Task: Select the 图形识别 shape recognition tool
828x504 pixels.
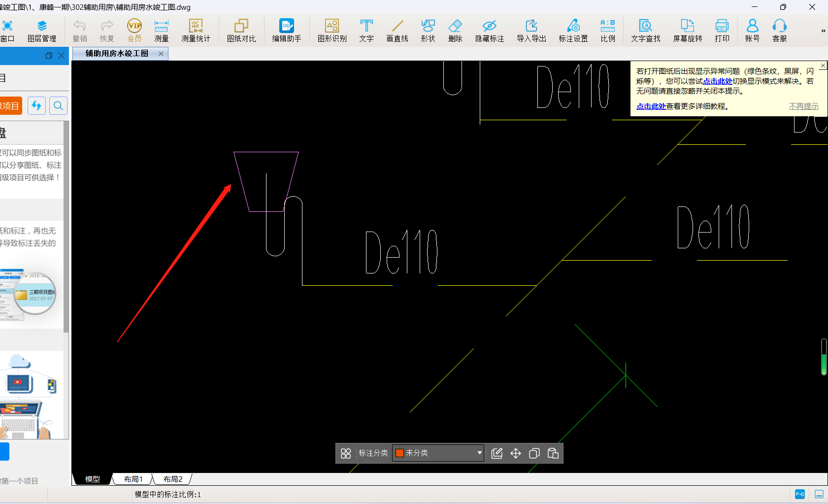Action: (x=332, y=31)
